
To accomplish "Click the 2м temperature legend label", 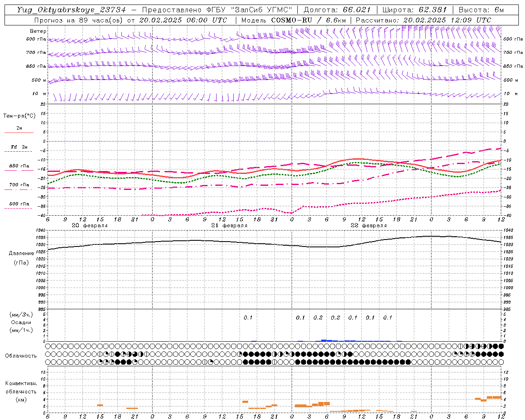I will 19,128.
